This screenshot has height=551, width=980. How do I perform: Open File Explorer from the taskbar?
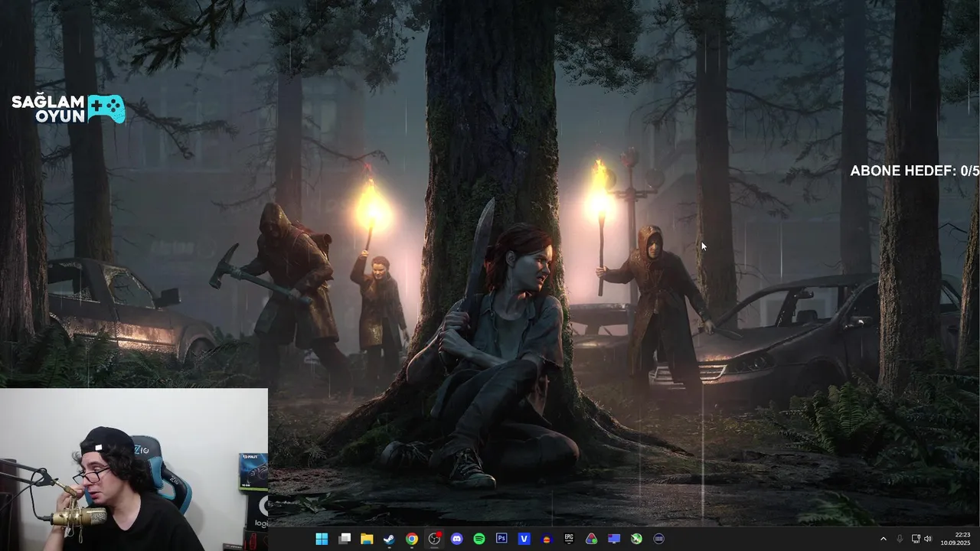pos(367,539)
